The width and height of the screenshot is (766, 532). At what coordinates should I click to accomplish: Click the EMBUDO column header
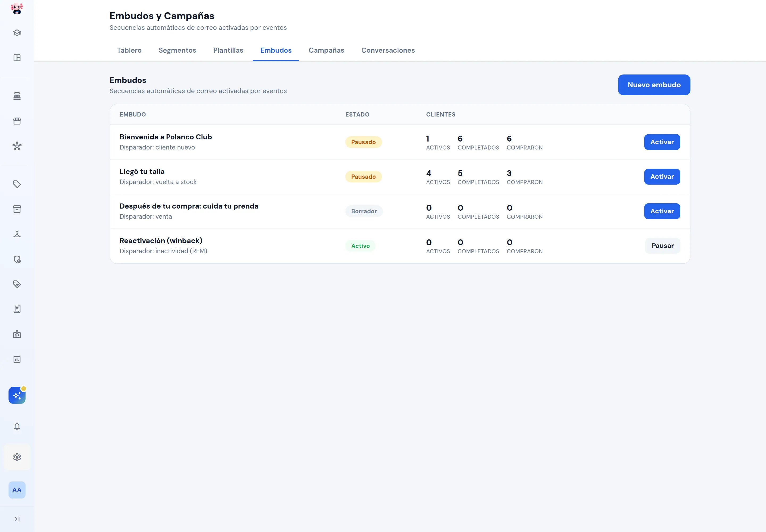pos(133,114)
